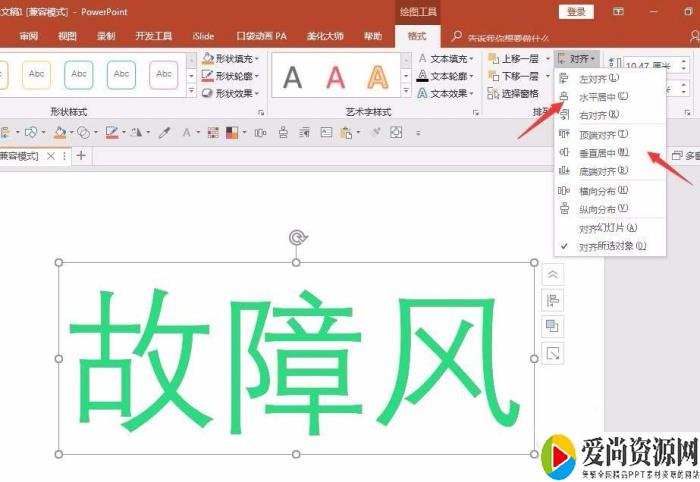Viewport: 700px width, 482px height.
Task: Click the add new tab plus icon
Action: tap(81, 155)
